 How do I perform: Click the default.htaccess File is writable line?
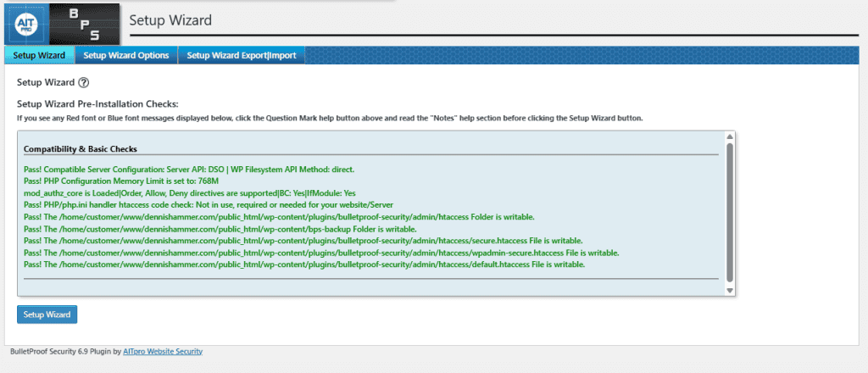pos(304,264)
